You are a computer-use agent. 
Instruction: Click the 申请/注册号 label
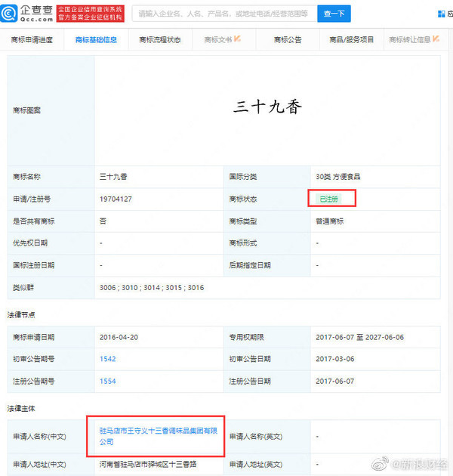pos(32,199)
